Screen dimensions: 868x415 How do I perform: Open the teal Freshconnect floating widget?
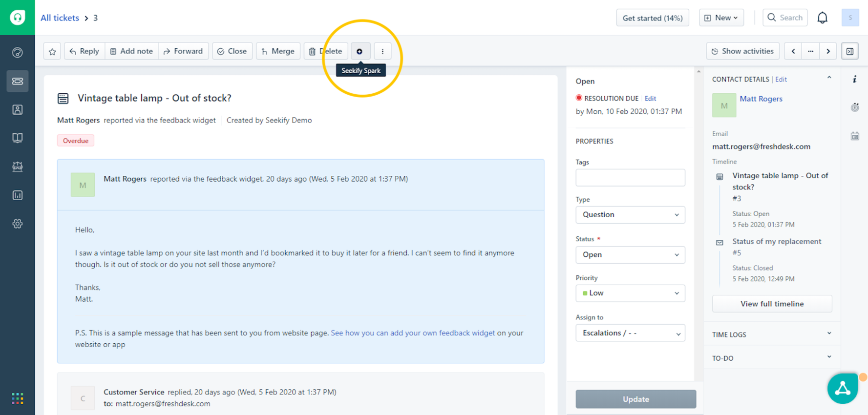pyautogui.click(x=843, y=389)
